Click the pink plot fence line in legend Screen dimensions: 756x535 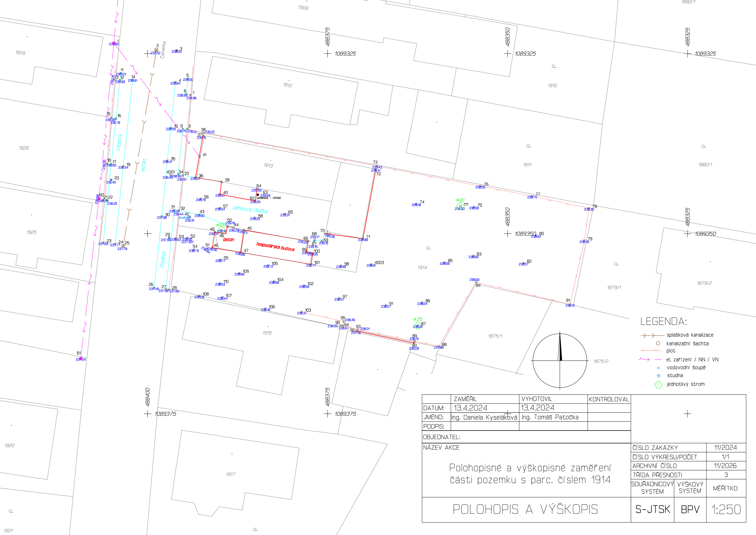pos(651,350)
